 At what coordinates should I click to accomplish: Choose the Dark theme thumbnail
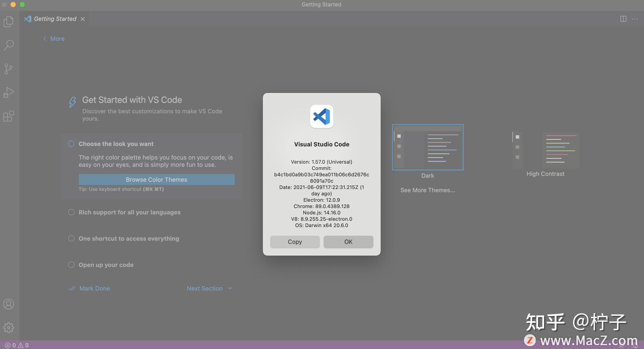point(428,147)
